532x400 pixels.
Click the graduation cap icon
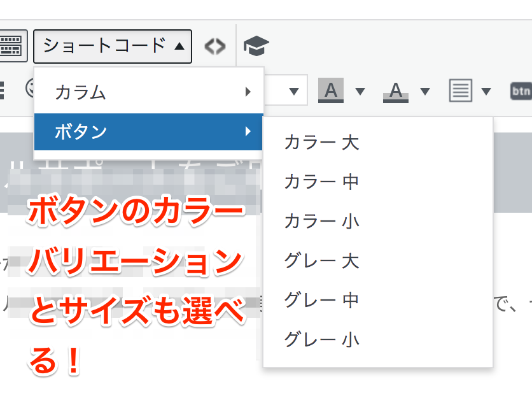pos(256,46)
